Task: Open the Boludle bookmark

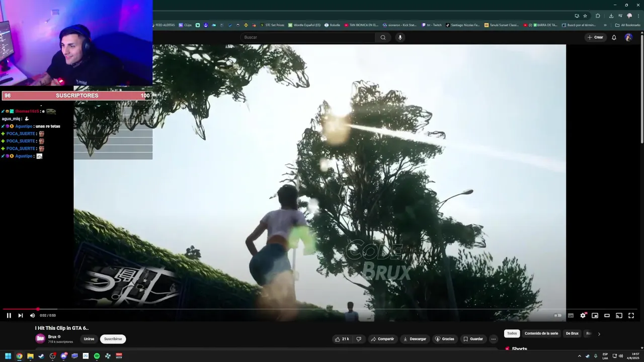Action: [x=332, y=25]
